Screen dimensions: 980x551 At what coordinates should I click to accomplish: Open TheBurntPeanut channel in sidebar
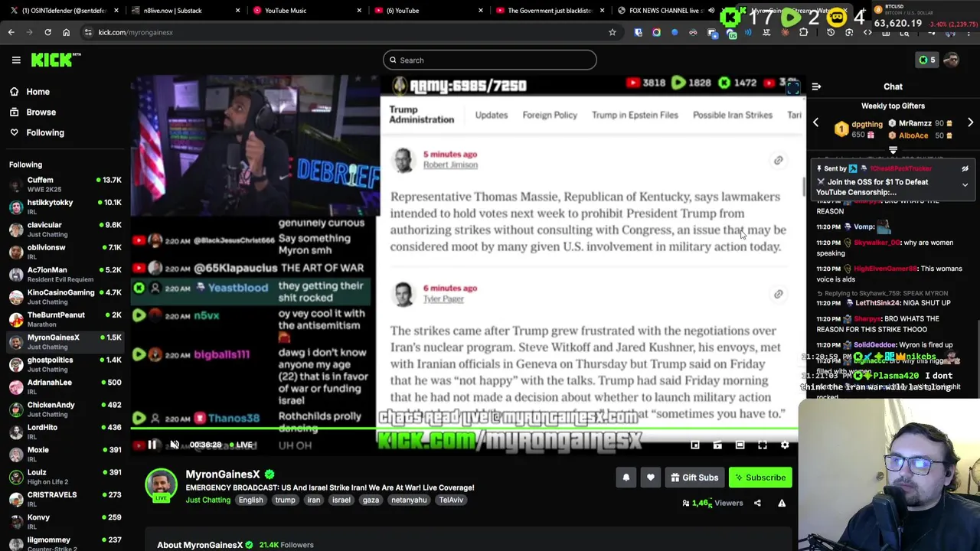[x=65, y=319]
